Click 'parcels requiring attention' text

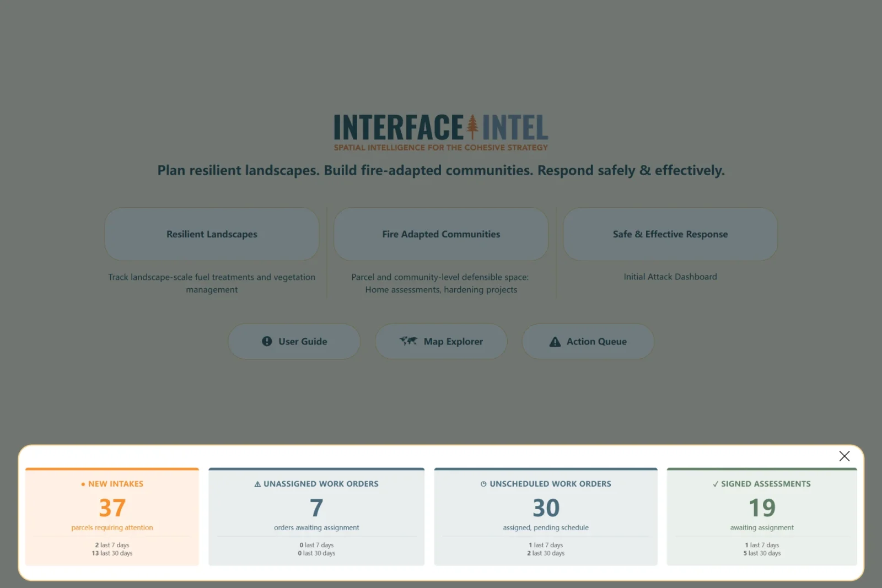pyautogui.click(x=112, y=527)
